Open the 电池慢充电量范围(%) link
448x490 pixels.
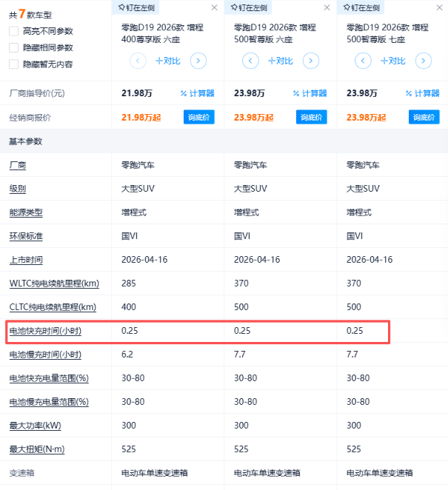[49, 402]
